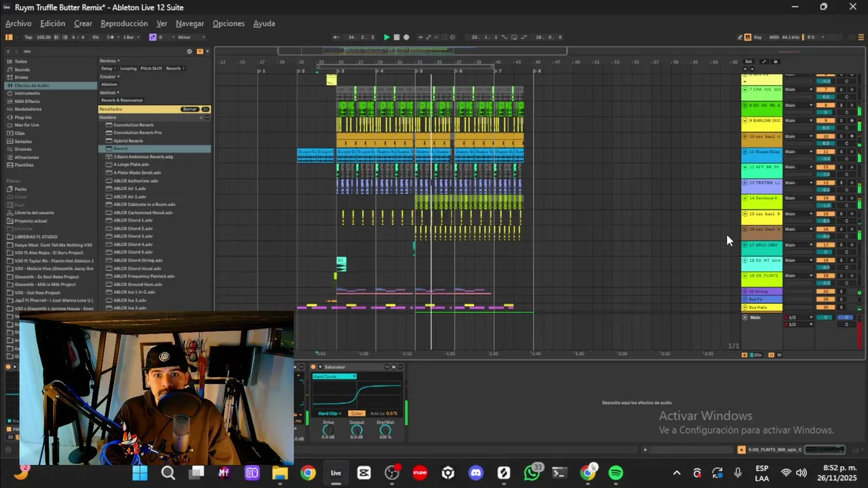The height and width of the screenshot is (488, 868).
Task: Enable the Arrangement Record button
Action: click(x=406, y=37)
